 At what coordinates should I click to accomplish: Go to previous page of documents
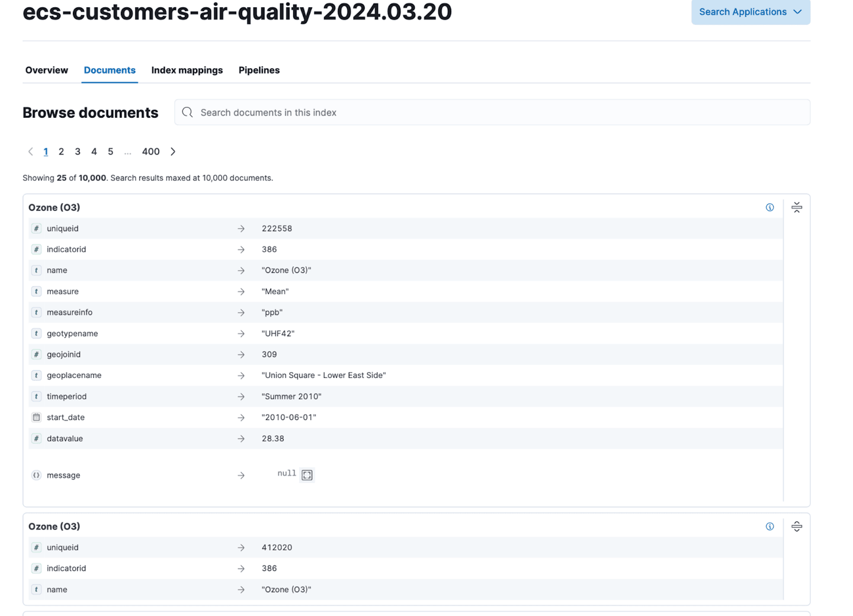pos(31,152)
